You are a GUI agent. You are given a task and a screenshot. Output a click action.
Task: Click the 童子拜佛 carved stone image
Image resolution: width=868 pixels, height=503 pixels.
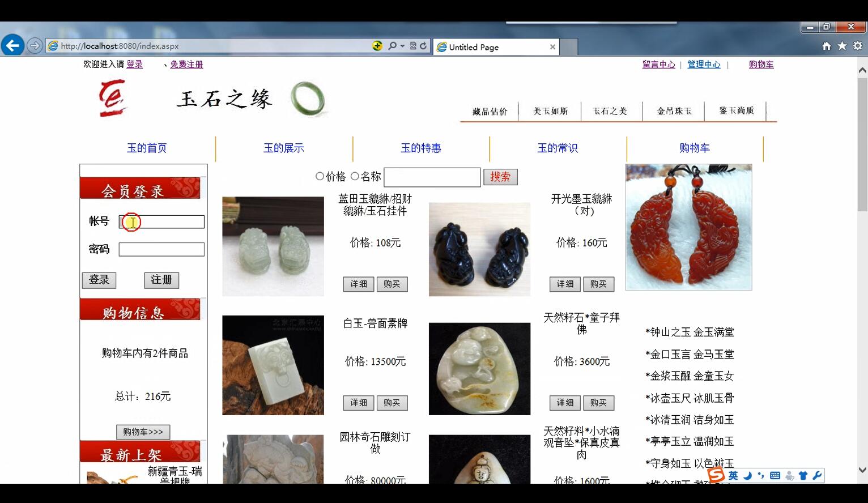pos(479,369)
